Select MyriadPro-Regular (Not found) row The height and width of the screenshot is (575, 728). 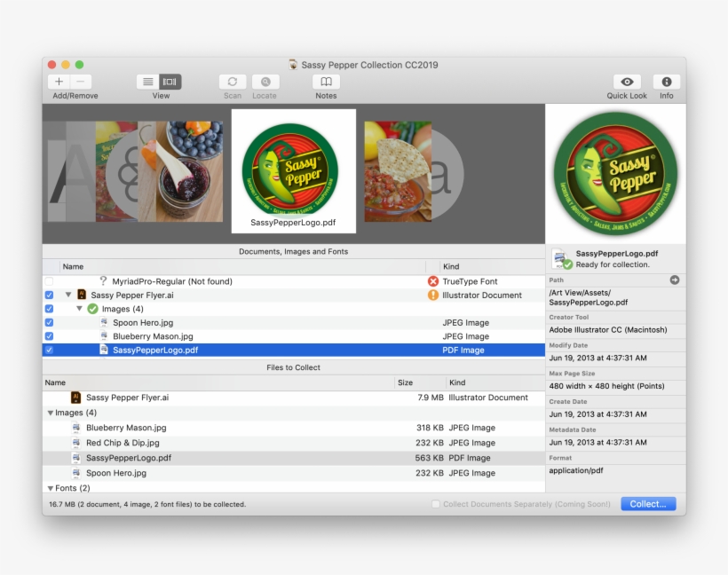pos(294,281)
